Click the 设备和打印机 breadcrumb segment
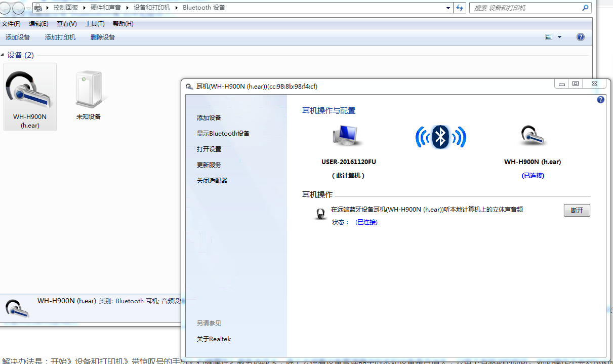This screenshot has width=613, height=364. 152,8
